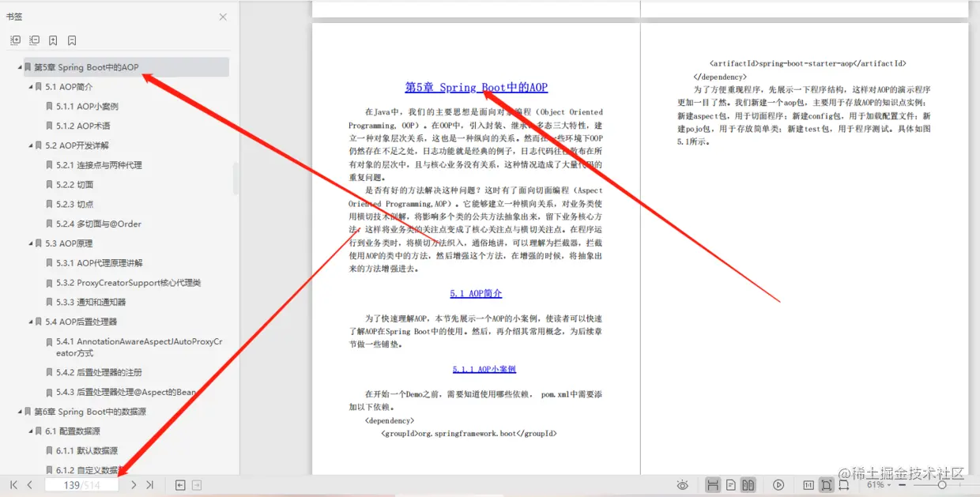
Task: Collapse the 5.3 AOP原理 node
Action: (x=31, y=243)
